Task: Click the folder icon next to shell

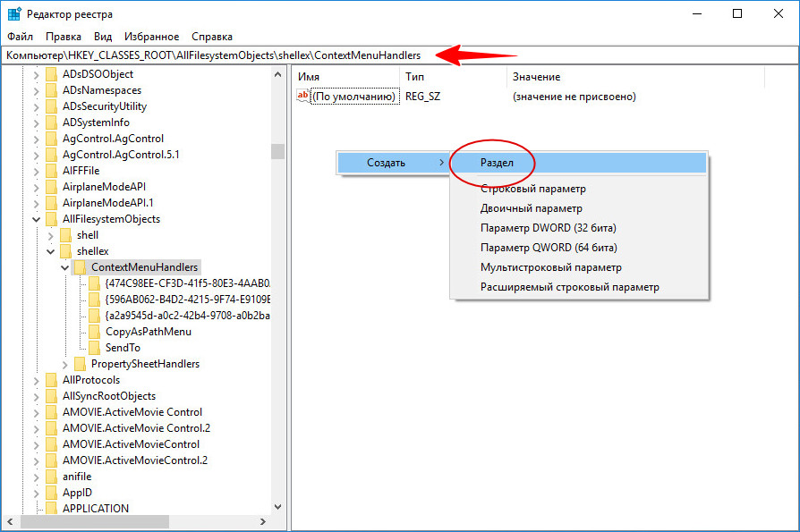Action: coord(66,235)
